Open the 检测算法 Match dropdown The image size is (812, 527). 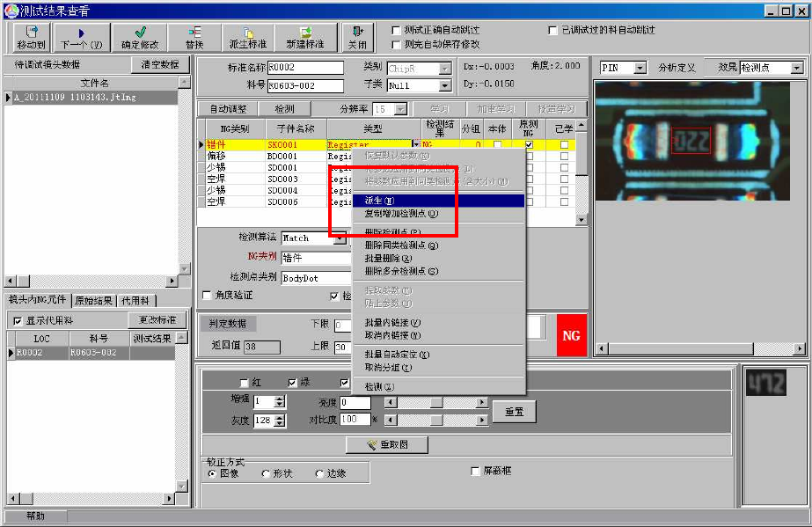340,238
